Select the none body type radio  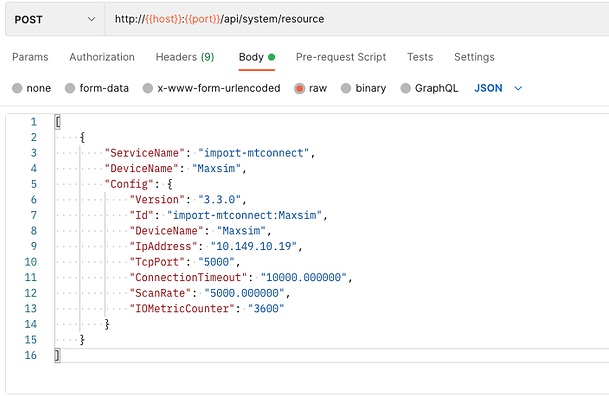click(x=17, y=88)
